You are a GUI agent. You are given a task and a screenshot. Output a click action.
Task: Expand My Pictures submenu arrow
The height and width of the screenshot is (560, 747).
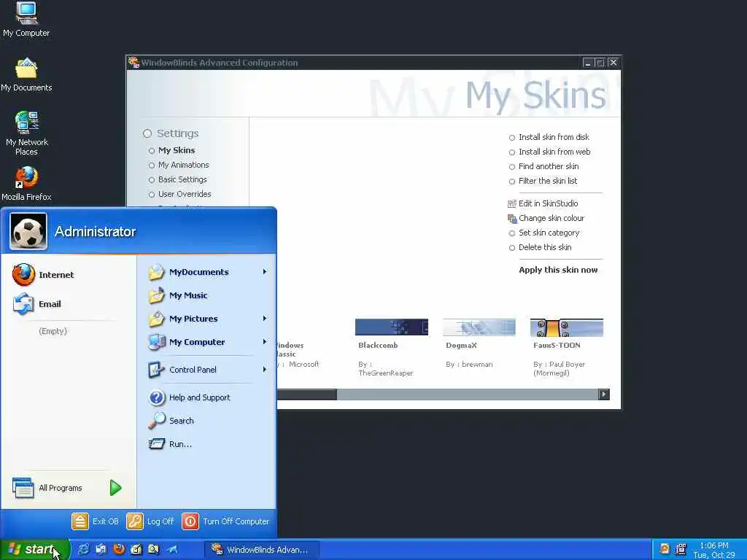pos(264,319)
